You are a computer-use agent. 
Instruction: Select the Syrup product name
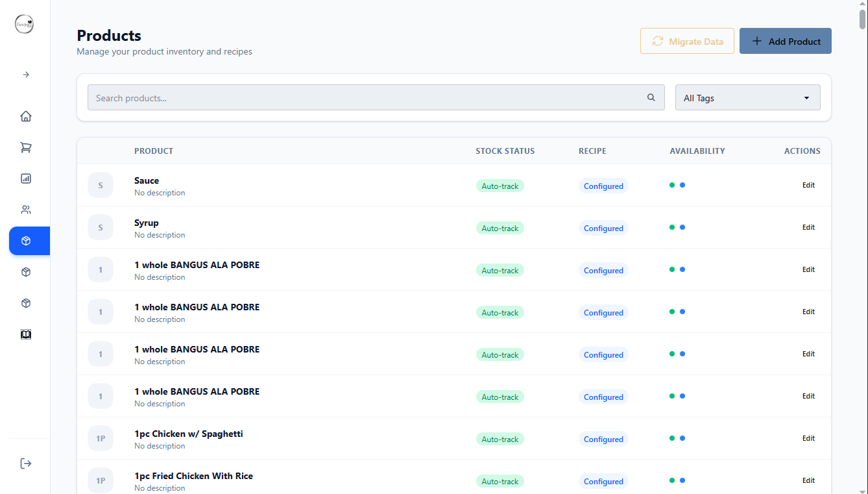[x=147, y=223]
